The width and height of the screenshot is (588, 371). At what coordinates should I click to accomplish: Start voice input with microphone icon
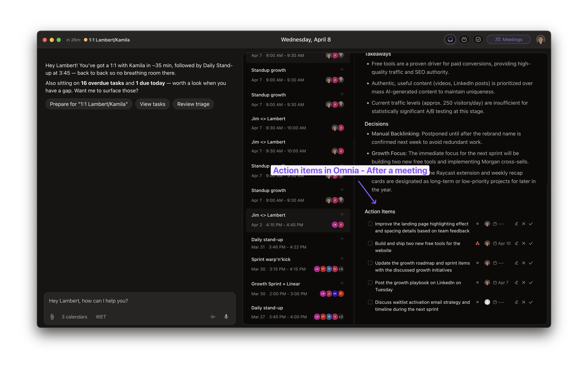[226, 317]
